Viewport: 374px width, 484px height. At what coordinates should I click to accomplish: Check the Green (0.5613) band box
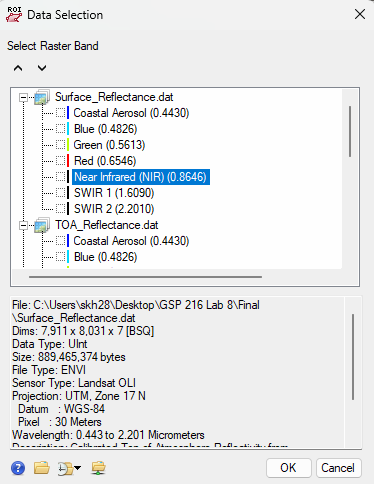pos(61,145)
